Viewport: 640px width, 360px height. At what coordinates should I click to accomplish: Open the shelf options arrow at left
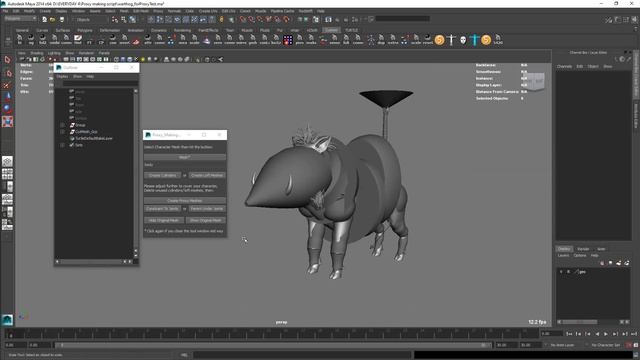8,40
